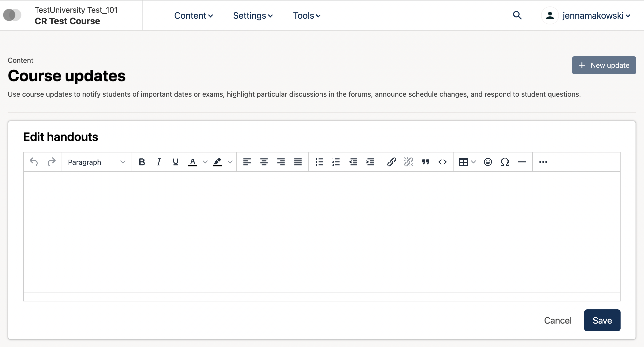
Task: Toggle underline formatting
Action: point(176,162)
